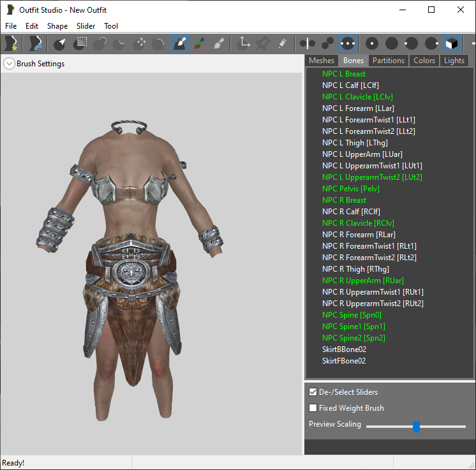Viewport: 476px width, 470px height.
Task: Switch to left side view icon
Action: [412, 43]
